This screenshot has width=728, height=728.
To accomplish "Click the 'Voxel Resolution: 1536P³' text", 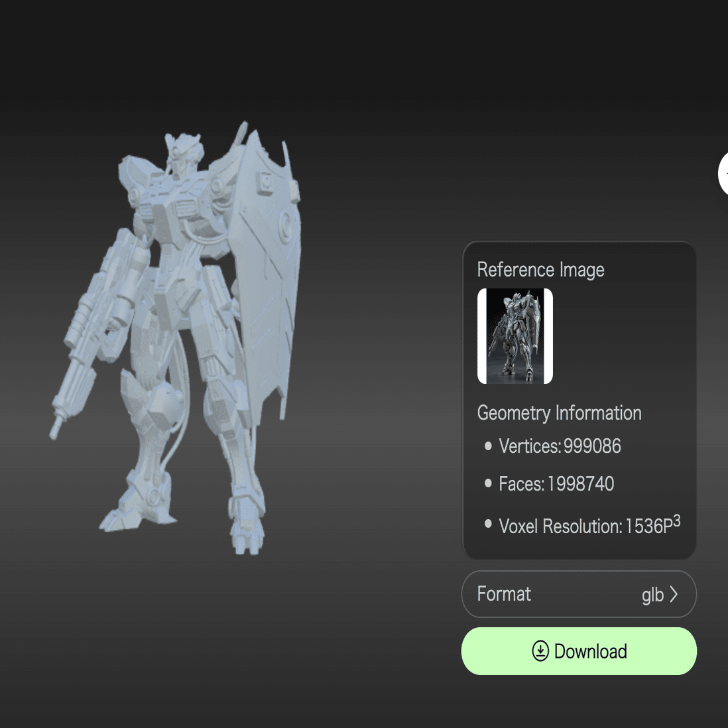I will click(589, 525).
